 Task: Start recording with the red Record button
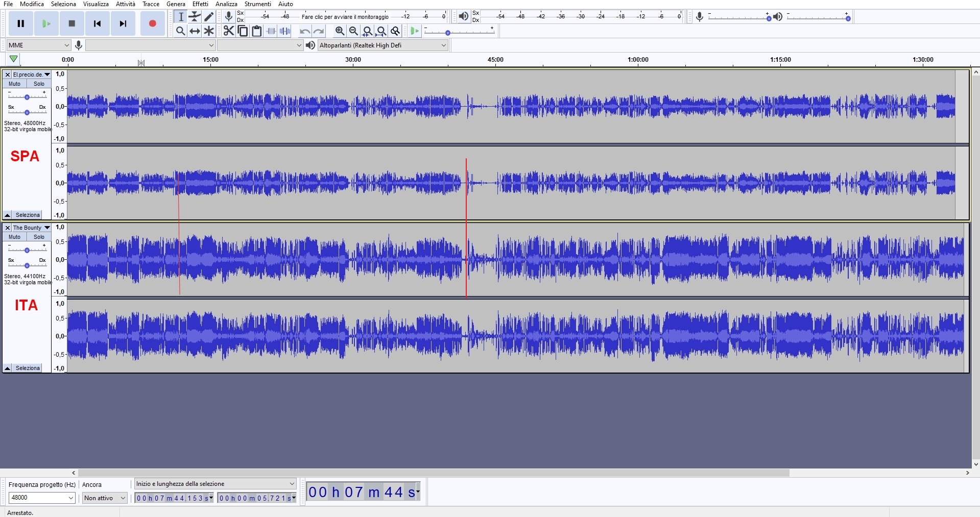[152, 23]
